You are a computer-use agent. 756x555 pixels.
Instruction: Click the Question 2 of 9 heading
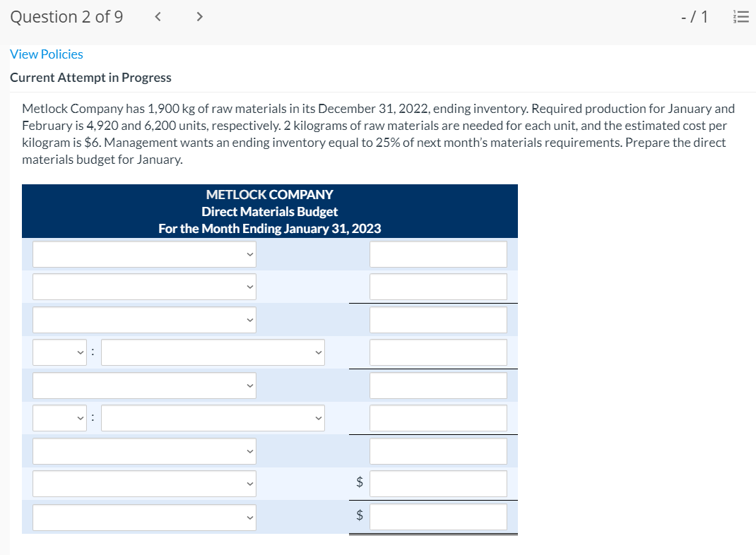tap(66, 16)
